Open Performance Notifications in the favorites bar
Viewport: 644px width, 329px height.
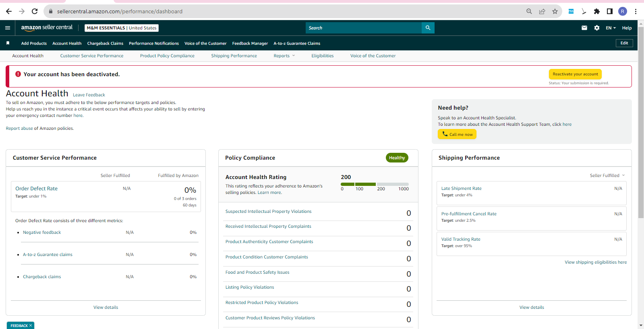(x=154, y=44)
